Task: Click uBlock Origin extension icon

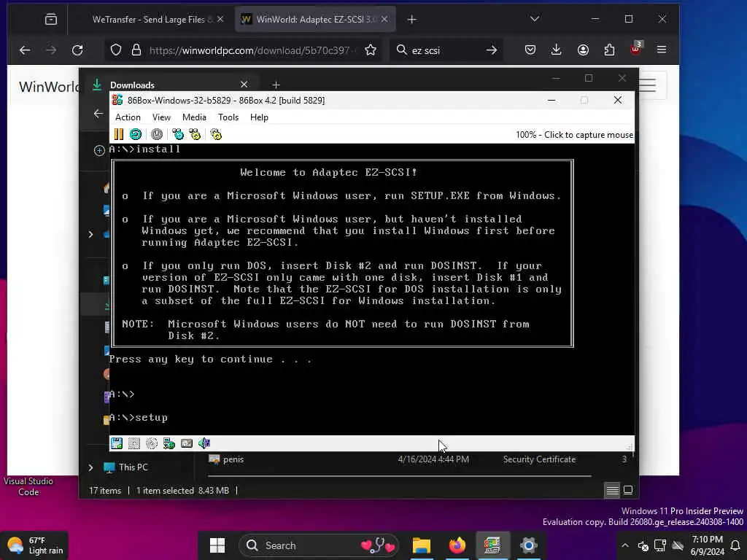Action: tap(636, 49)
